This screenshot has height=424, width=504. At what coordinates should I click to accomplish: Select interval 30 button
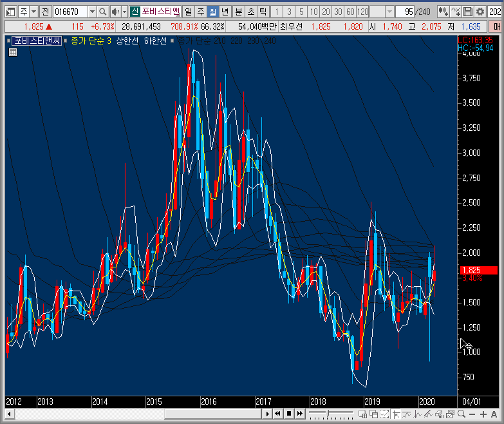338,12
